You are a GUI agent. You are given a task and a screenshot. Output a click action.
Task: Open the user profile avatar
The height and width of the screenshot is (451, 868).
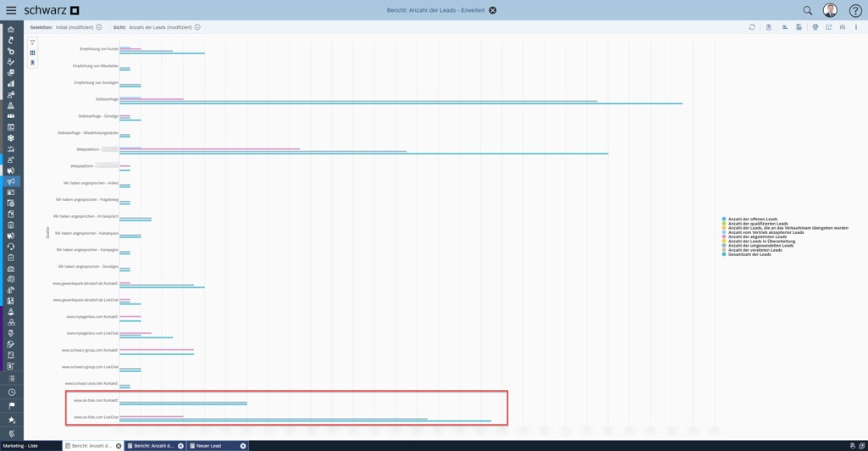pyautogui.click(x=830, y=11)
